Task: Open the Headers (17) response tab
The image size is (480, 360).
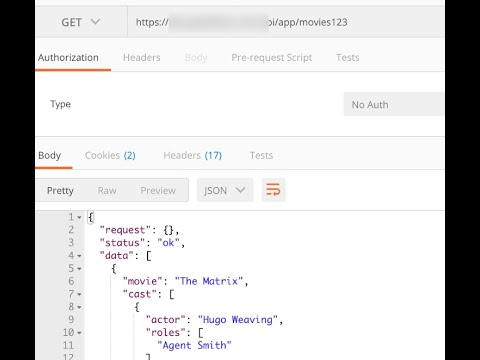Action: click(193, 155)
